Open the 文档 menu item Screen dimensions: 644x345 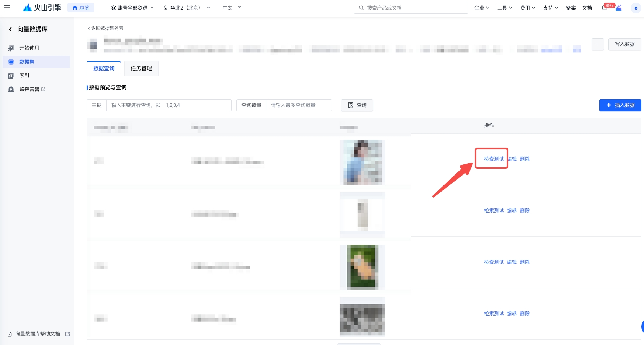point(587,8)
